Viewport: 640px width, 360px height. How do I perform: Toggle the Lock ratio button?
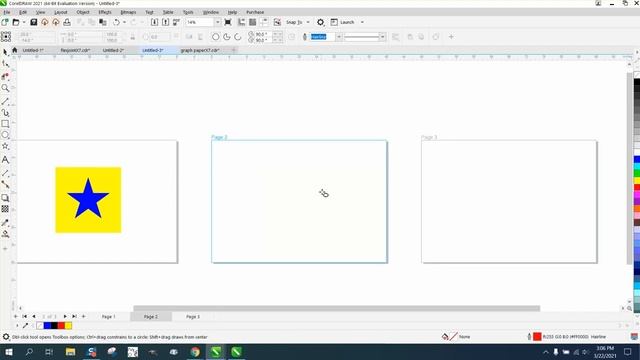coord(133,37)
